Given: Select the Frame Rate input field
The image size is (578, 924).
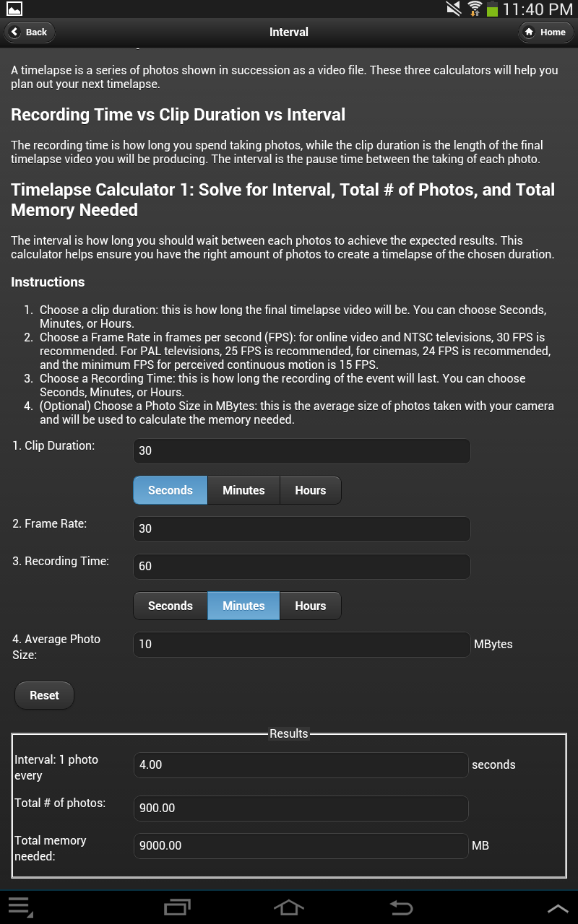Looking at the screenshot, I should pyautogui.click(x=301, y=528).
